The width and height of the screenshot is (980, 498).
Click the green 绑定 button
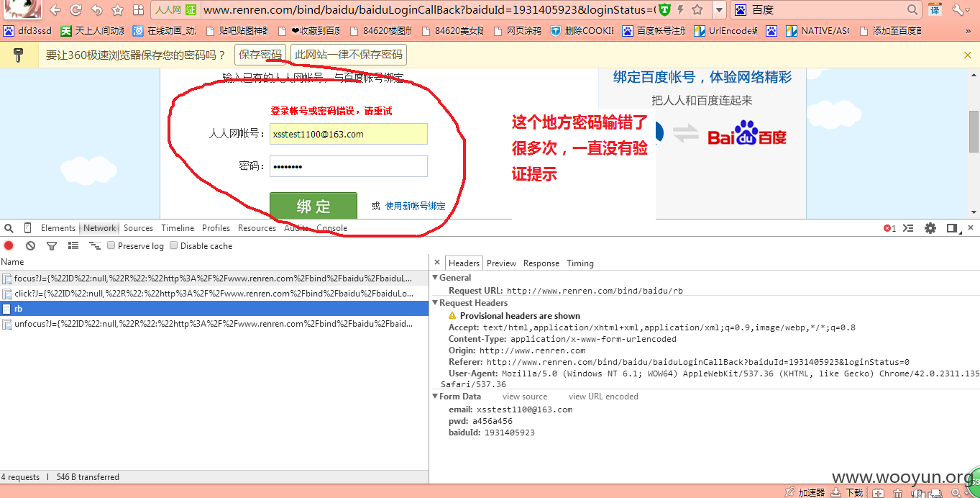pos(313,206)
